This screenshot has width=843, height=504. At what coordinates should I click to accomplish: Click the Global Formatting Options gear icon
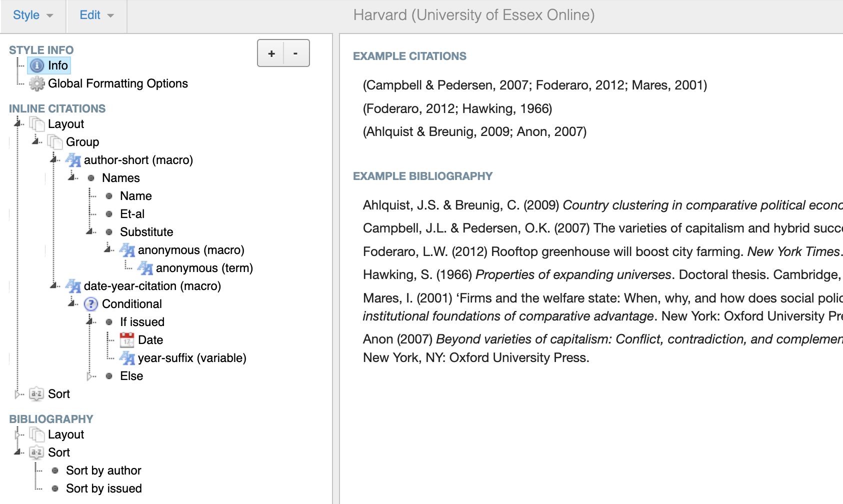(37, 83)
